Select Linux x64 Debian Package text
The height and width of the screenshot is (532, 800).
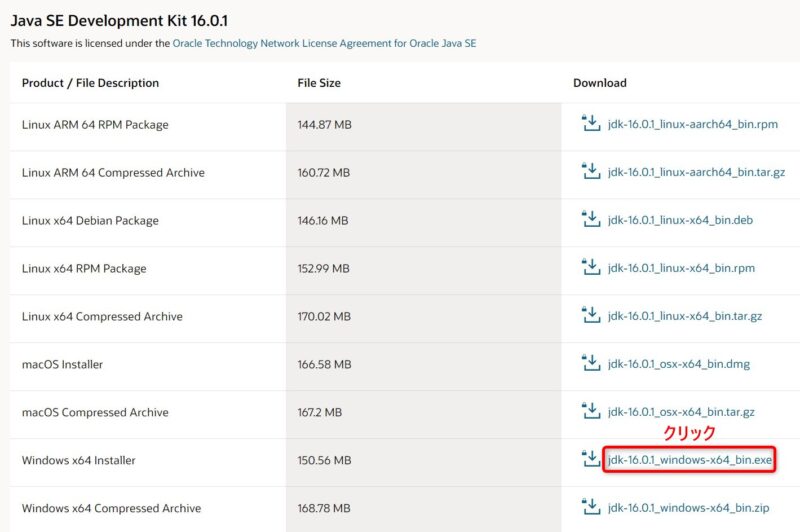90,220
